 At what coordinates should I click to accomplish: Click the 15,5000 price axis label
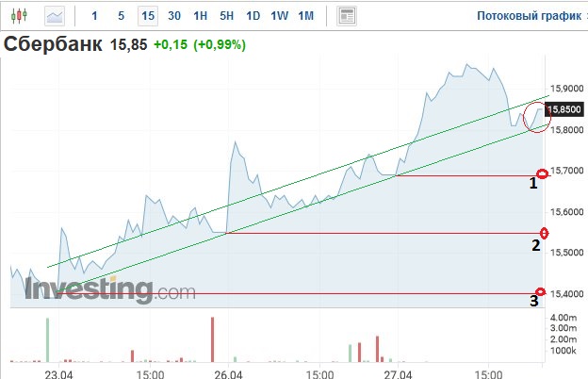click(x=566, y=253)
